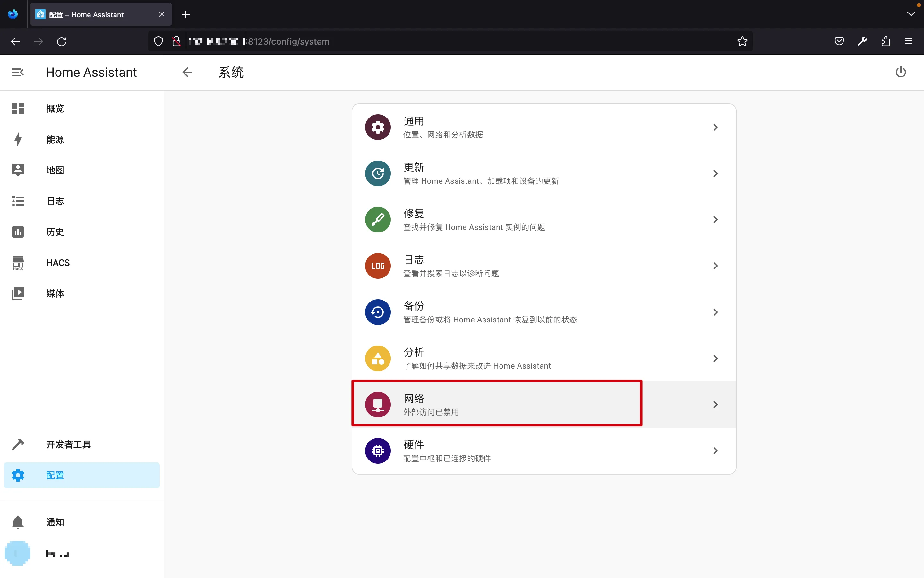Collapse the Home Assistant sidebar menu
The width and height of the screenshot is (924, 578).
18,72
